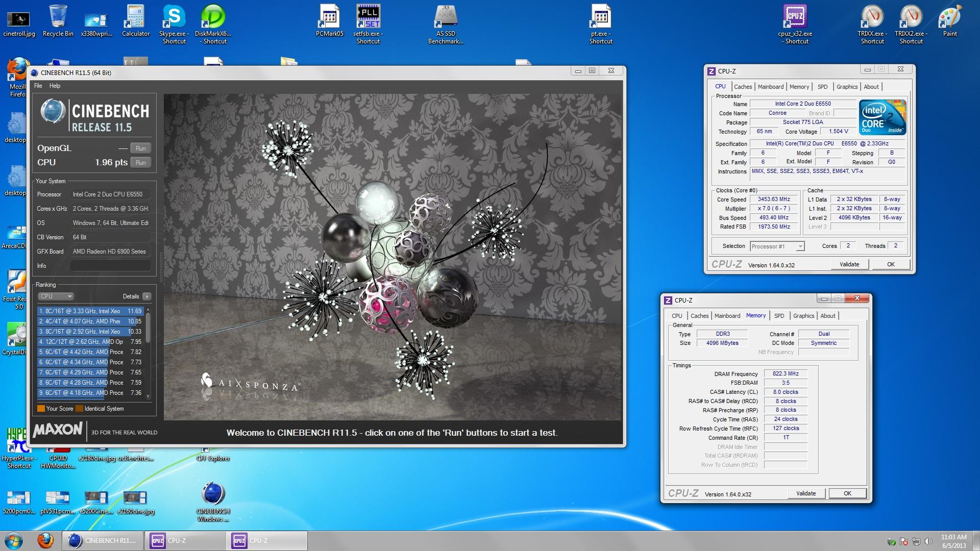The image size is (980, 551).
Task: Click OK in the lower CPU-Z window
Action: (x=847, y=493)
